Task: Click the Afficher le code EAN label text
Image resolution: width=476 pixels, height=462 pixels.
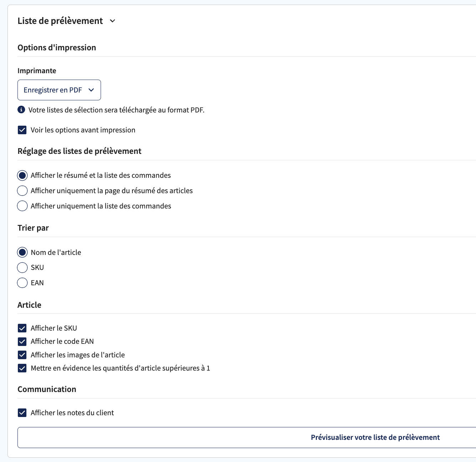Action: click(62, 341)
